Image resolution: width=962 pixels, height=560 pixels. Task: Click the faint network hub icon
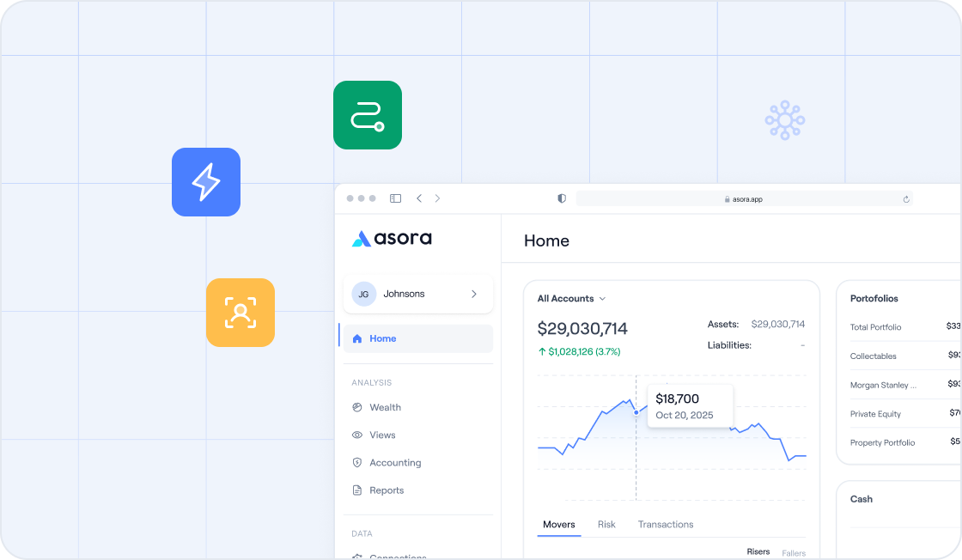(785, 120)
